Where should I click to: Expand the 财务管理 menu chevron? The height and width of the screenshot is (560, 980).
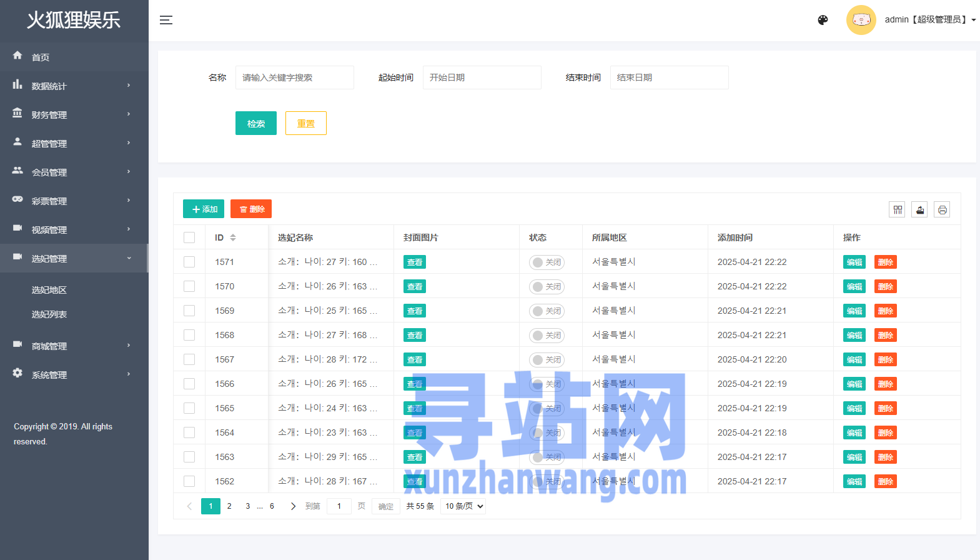(x=129, y=114)
